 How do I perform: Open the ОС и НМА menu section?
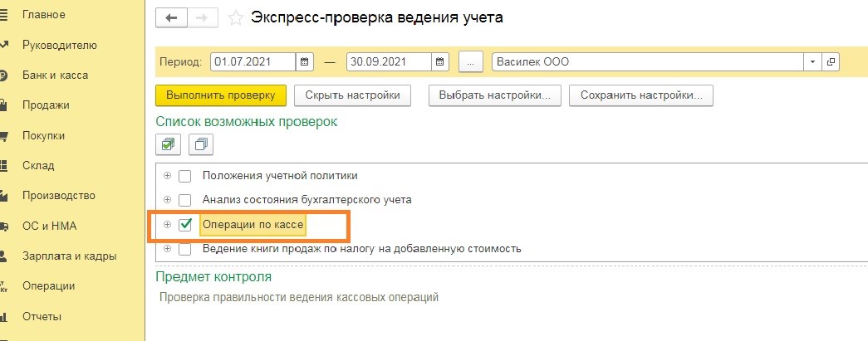pyautogui.click(x=49, y=226)
